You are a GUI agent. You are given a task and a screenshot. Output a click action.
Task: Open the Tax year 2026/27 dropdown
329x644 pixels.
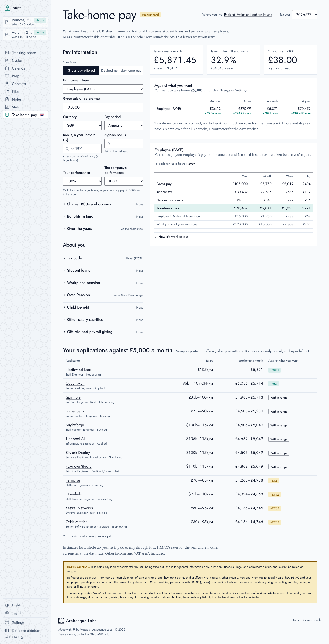pos(305,15)
